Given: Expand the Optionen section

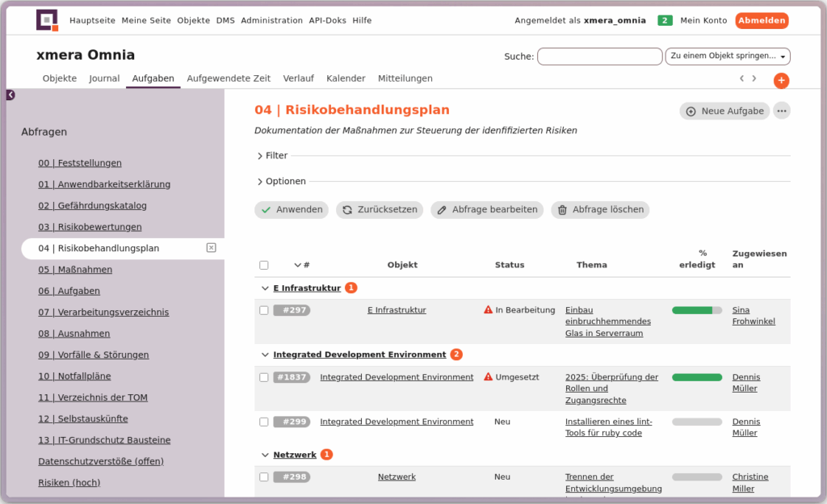Looking at the screenshot, I should (x=281, y=182).
